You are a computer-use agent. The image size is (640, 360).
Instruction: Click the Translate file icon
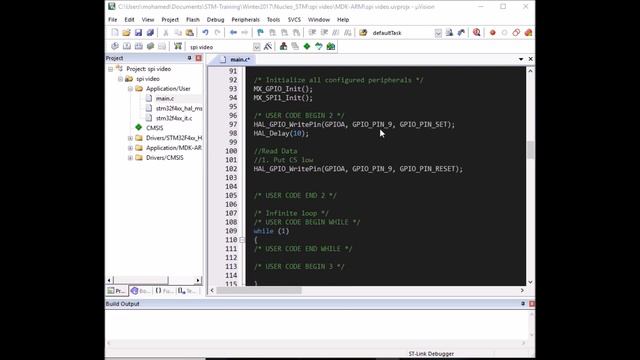pos(115,47)
